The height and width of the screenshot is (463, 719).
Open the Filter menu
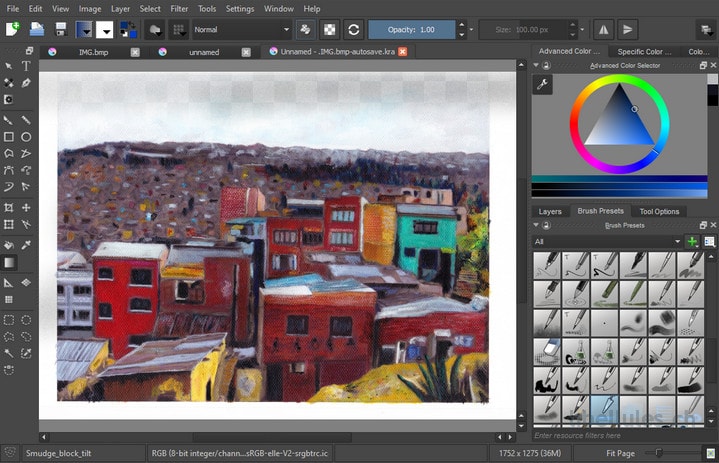179,9
